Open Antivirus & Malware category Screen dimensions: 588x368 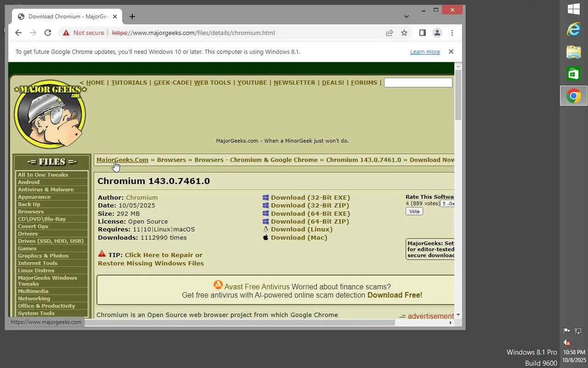(x=45, y=190)
